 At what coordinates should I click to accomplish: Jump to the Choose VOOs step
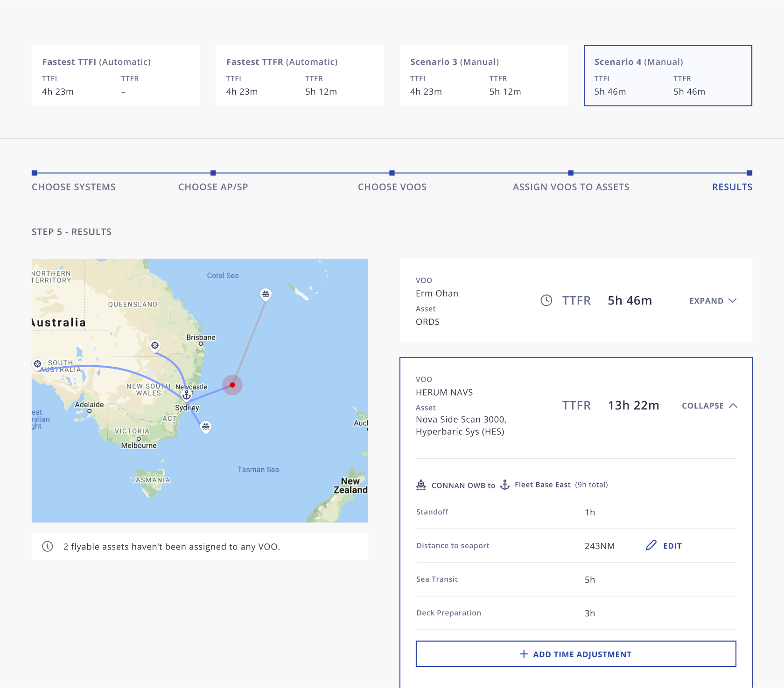pyautogui.click(x=392, y=187)
